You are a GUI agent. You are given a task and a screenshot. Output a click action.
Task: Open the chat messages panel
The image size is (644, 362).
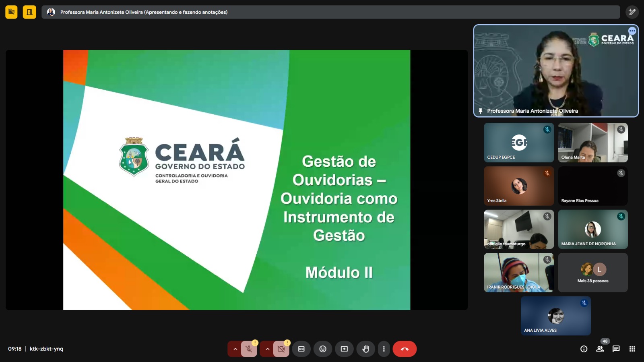point(616,349)
